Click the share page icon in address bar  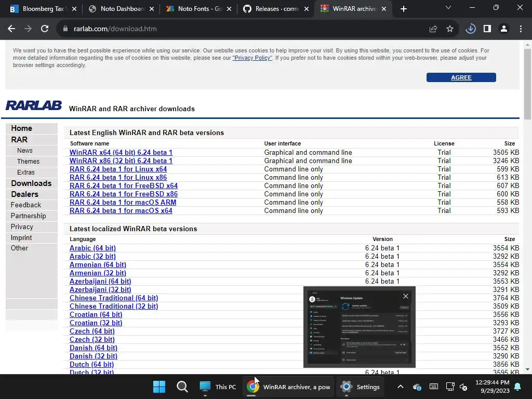433,29
